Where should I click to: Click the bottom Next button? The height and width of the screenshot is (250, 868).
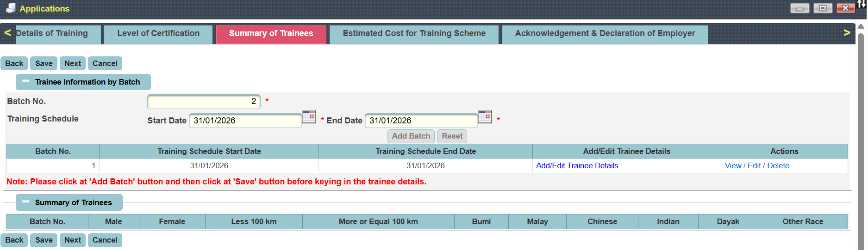73,240
